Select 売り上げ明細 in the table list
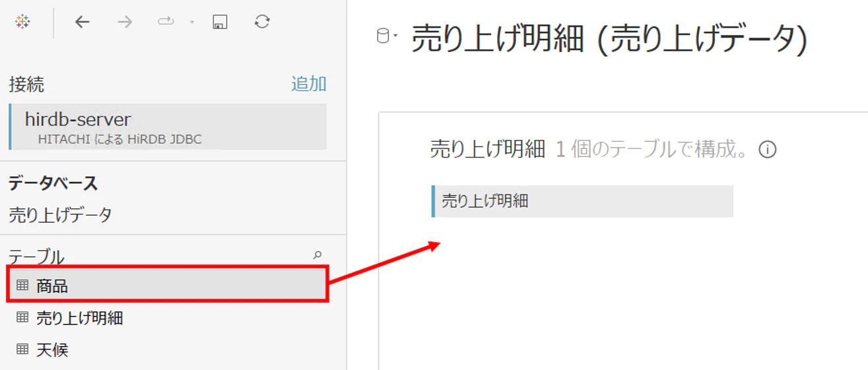 (x=168, y=317)
